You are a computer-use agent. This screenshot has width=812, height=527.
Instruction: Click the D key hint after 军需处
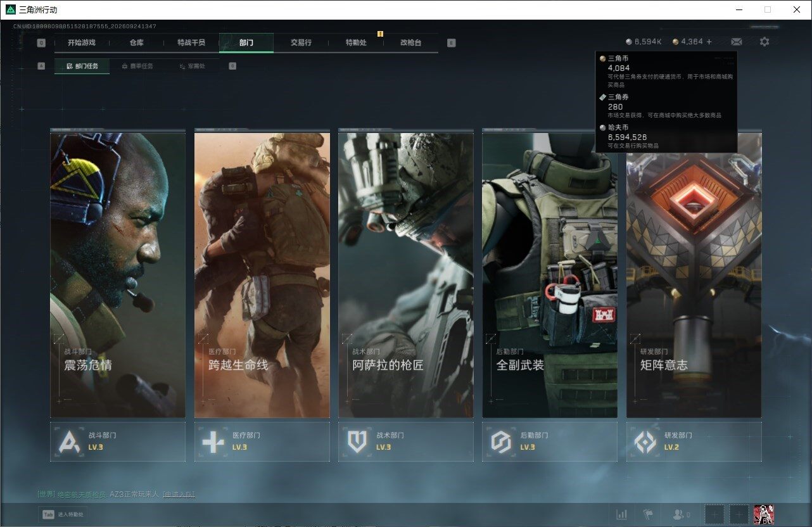pyautogui.click(x=232, y=66)
